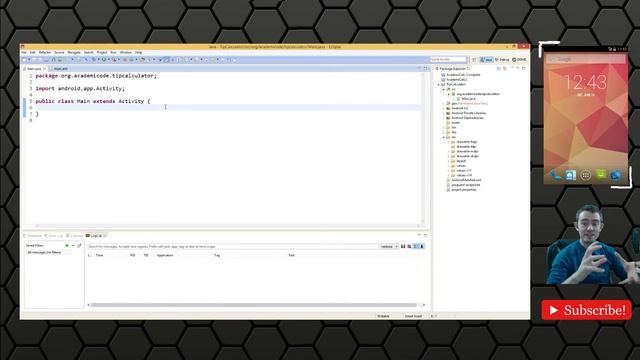Collapse the TipCalculator project
Viewport: 640px width, 360px height.
(x=439, y=84)
